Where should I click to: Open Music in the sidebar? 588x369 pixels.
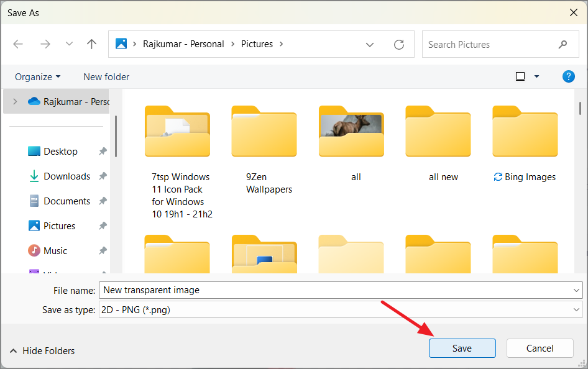point(48,250)
